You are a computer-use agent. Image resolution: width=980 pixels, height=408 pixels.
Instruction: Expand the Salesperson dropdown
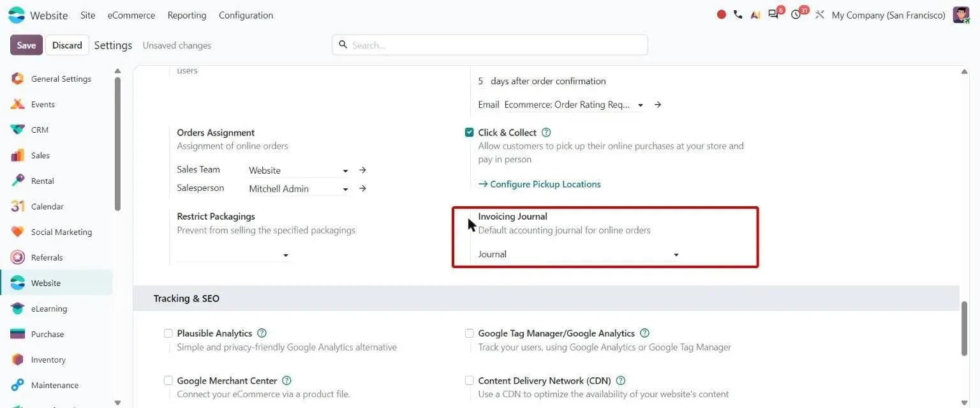(x=345, y=190)
